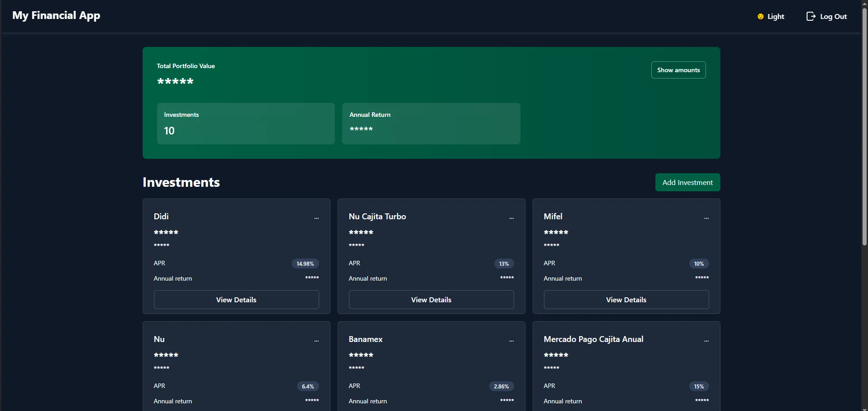
Task: Click the scrollbar down arrow
Action: click(864, 409)
